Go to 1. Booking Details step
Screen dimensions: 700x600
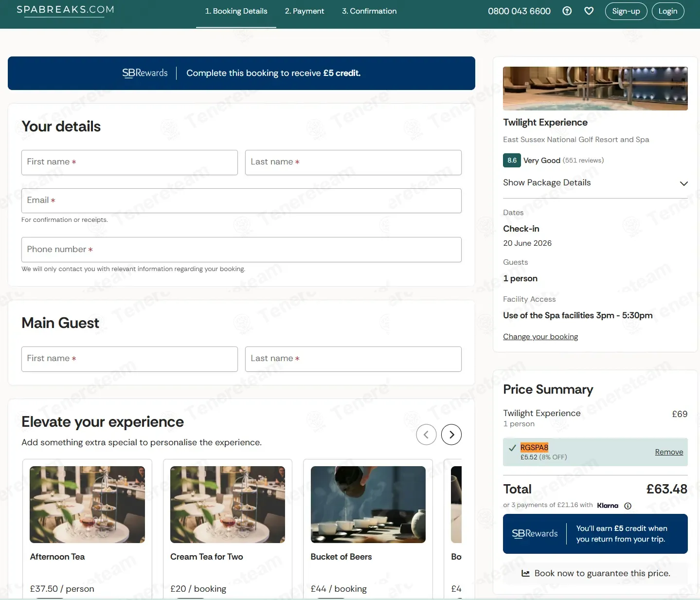(x=236, y=11)
